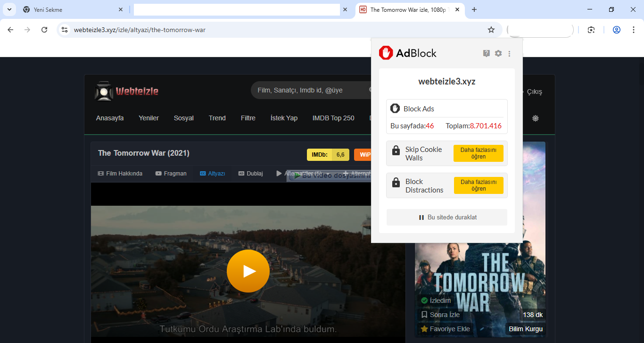The height and width of the screenshot is (343, 644).
Task: Mark film as İzledim
Action: click(436, 301)
